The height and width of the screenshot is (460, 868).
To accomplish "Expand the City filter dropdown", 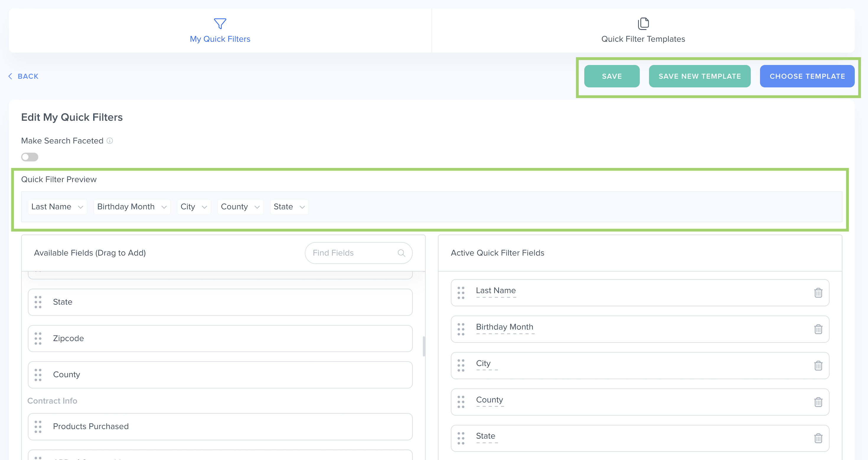I will (x=194, y=207).
